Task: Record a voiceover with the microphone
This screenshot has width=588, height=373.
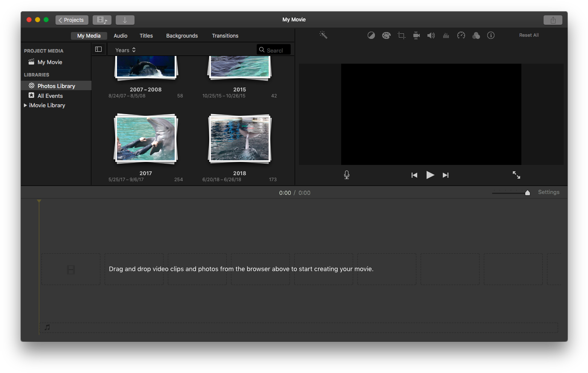Action: coord(347,175)
